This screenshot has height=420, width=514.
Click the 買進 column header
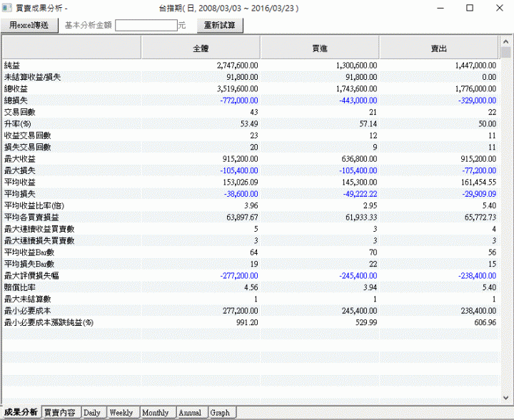pyautogui.click(x=320, y=48)
